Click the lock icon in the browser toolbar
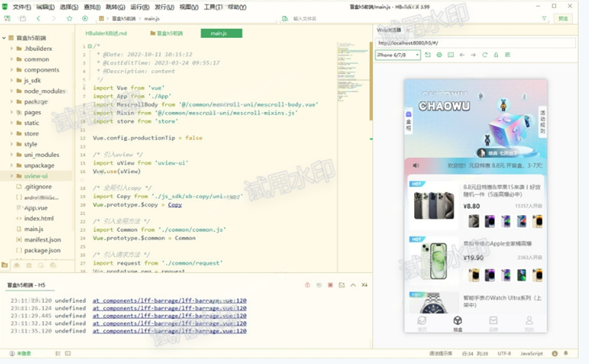This screenshot has height=364, width=589. [x=496, y=55]
